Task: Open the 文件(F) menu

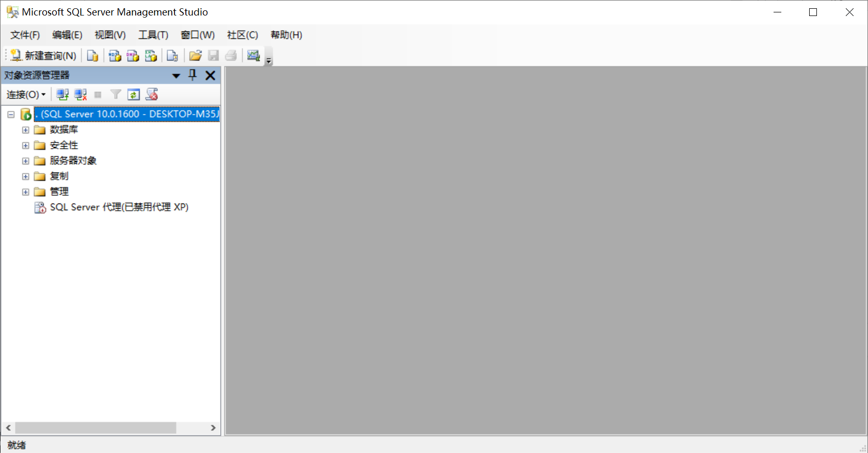Action: (25, 35)
